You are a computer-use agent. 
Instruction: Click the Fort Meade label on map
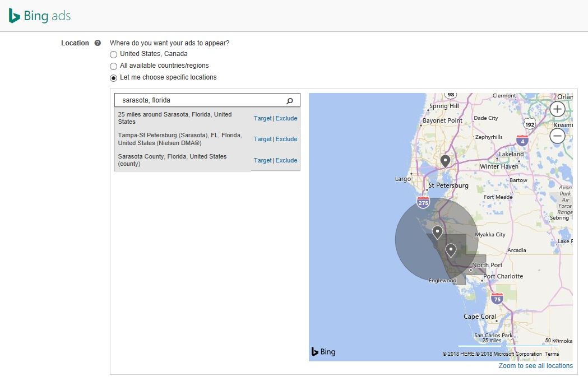coord(498,197)
